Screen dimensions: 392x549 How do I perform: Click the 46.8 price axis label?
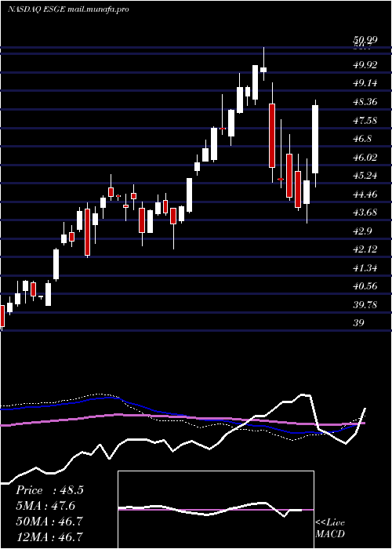[362, 139]
